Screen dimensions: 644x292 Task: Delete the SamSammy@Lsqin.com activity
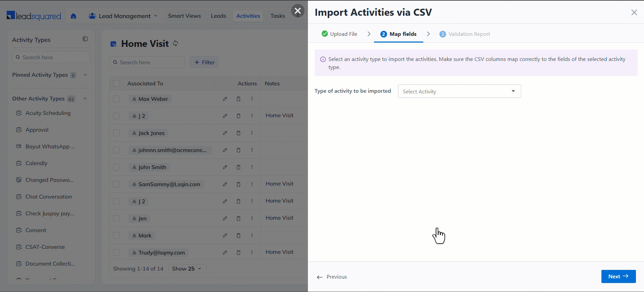click(238, 184)
